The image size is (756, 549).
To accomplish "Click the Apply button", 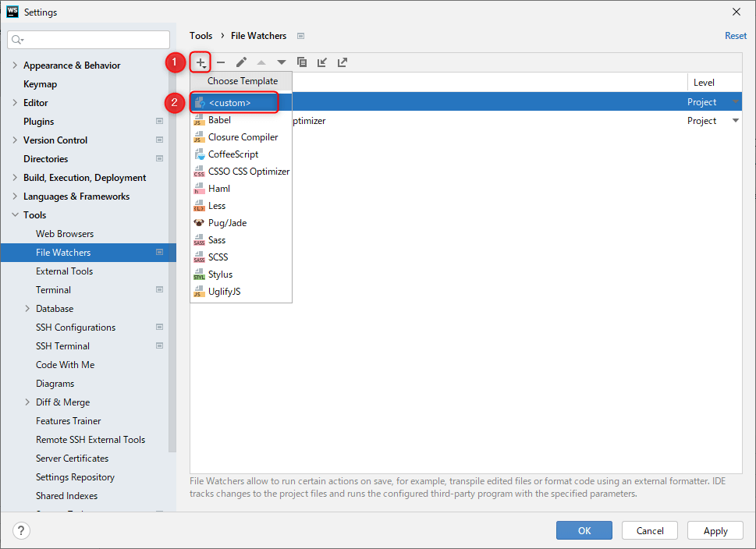I will [715, 530].
